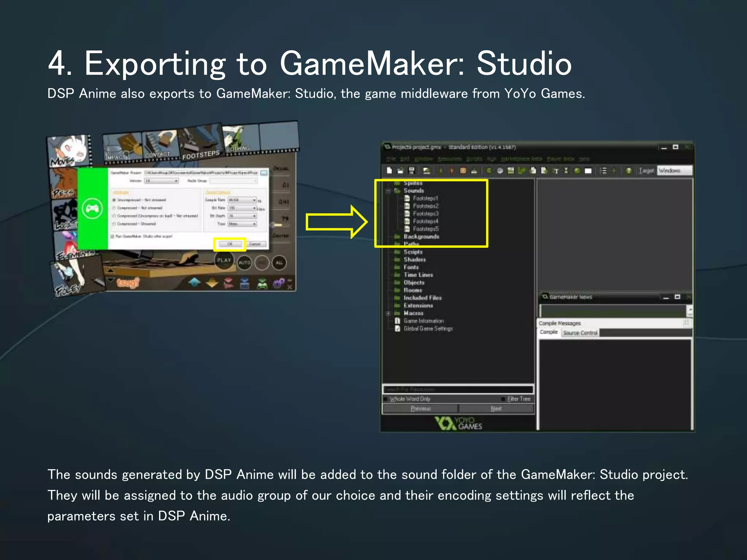Click Cancel in the export dialog
The width and height of the screenshot is (747, 560).
click(x=255, y=244)
